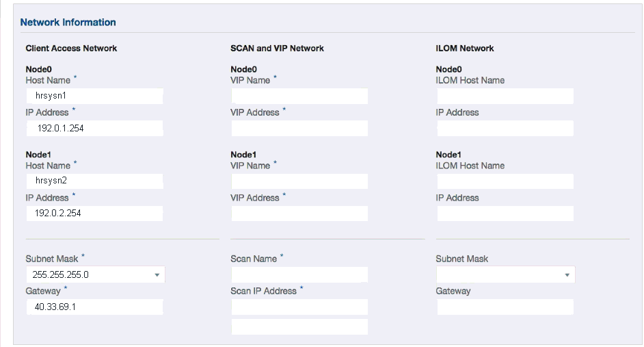The width and height of the screenshot is (644, 347).
Task: Click Node1 Host Name field containing hrsysn2
Action: pyautogui.click(x=94, y=181)
